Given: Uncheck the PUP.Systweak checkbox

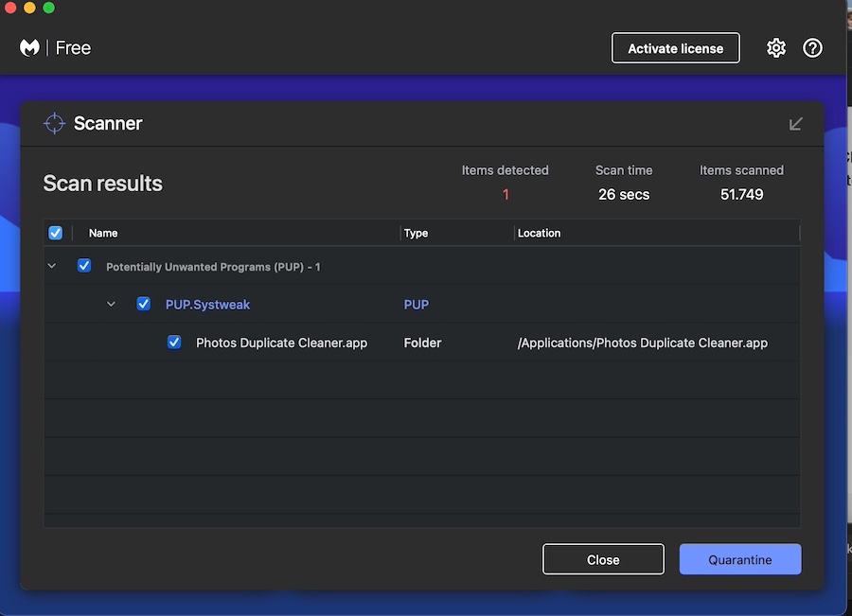Looking at the screenshot, I should coord(144,304).
